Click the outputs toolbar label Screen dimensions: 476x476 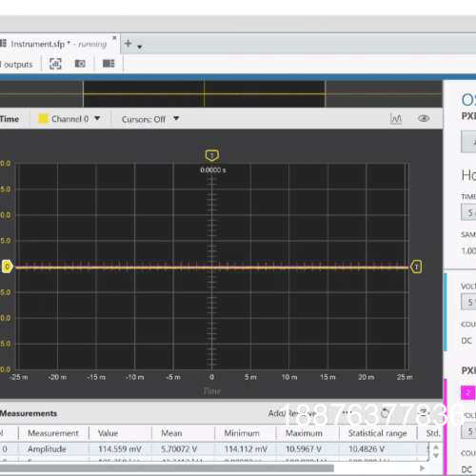[18, 65]
